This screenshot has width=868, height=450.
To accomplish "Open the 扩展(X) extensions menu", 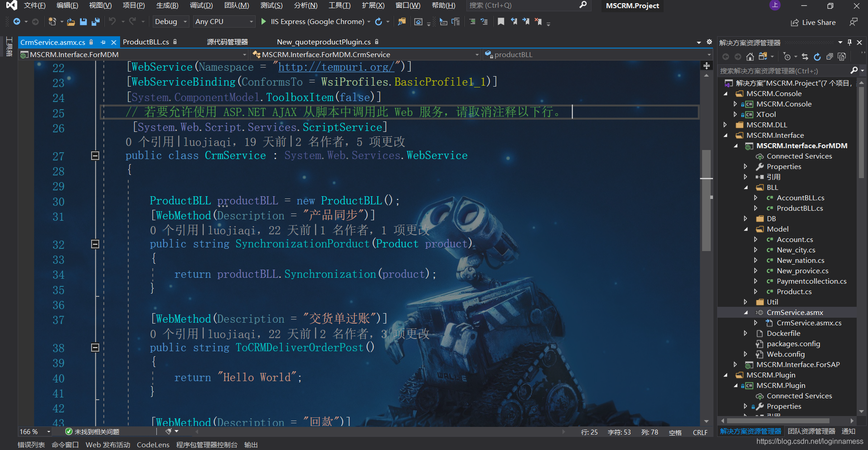I will [x=373, y=5].
